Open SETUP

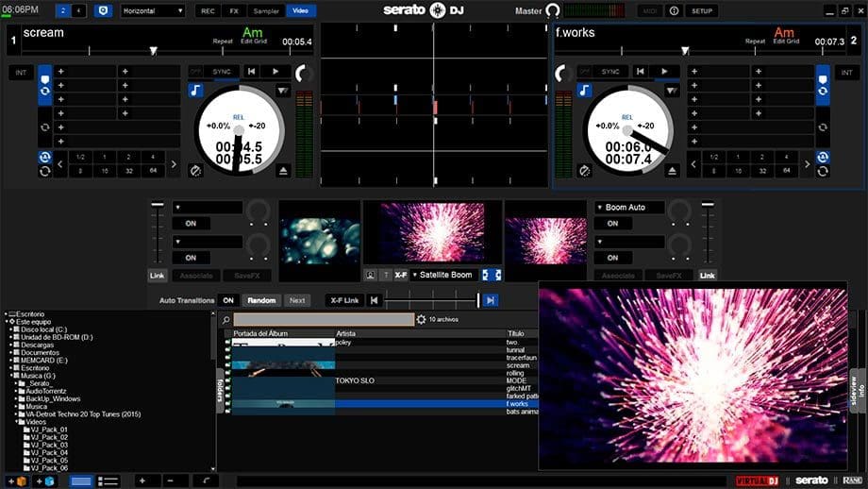click(701, 10)
